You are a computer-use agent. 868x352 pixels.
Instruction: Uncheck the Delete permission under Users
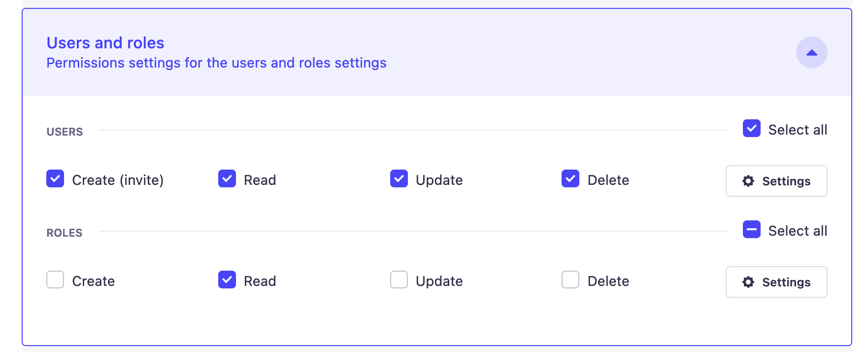(x=570, y=179)
